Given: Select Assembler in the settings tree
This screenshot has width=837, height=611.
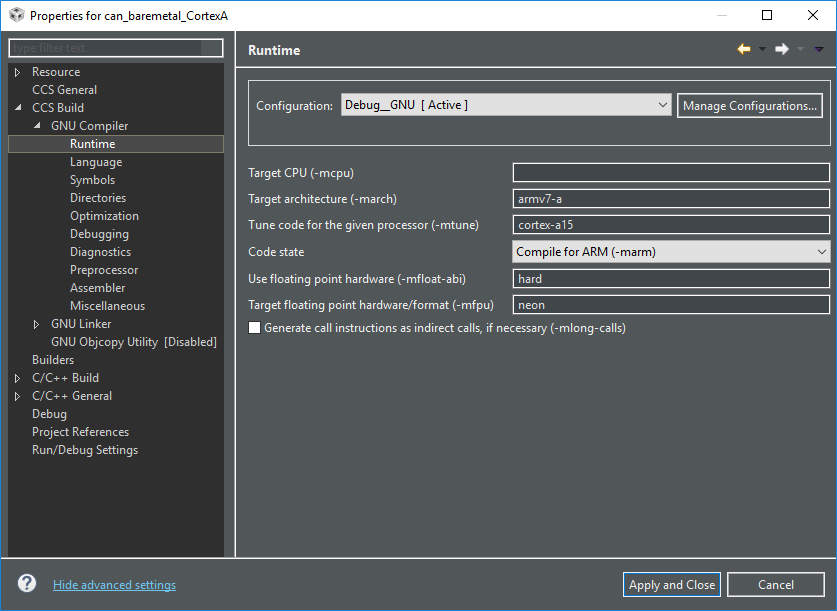Looking at the screenshot, I should pos(98,288).
